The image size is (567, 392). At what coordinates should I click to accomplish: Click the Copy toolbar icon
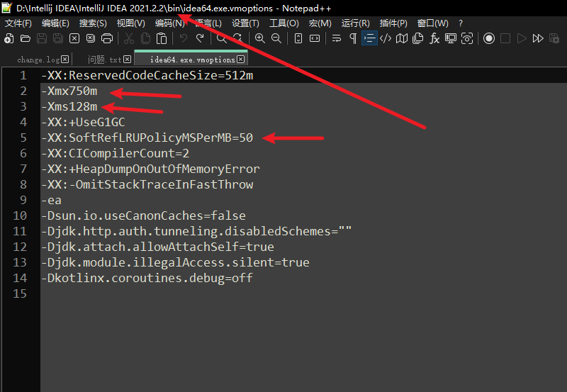coord(145,38)
